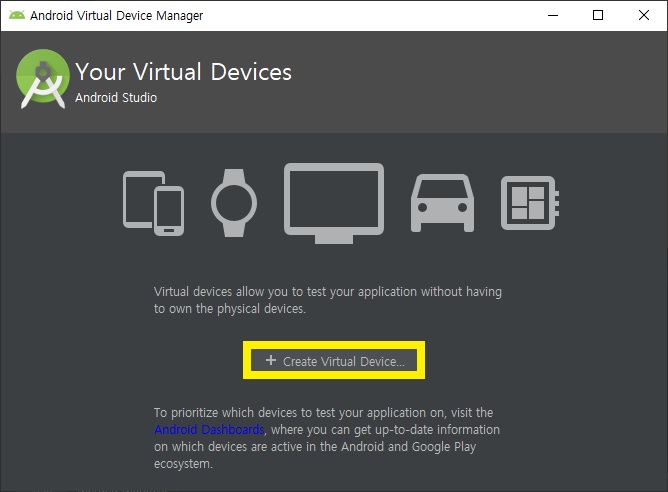This screenshot has height=492, width=668.
Task: Maximize the Android Virtual Device Manager window
Action: pos(598,15)
